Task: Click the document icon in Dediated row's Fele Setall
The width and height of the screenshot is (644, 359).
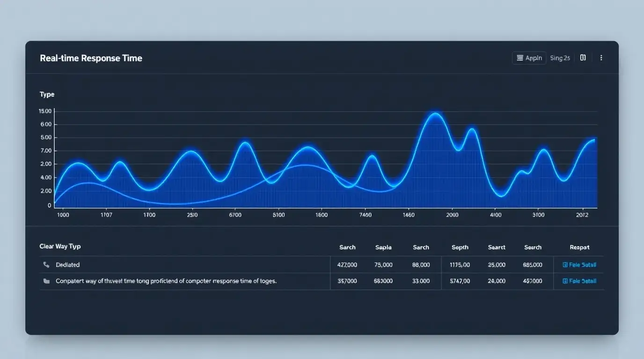Action: pos(565,265)
